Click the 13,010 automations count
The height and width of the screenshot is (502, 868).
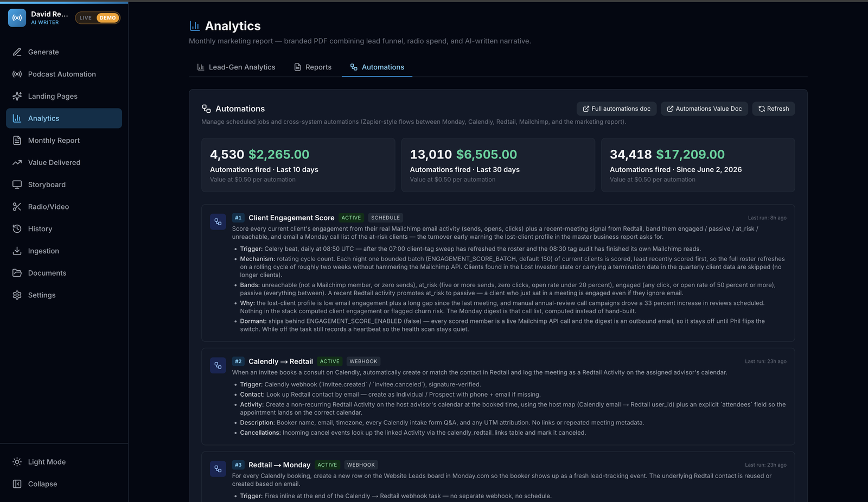[x=431, y=155]
